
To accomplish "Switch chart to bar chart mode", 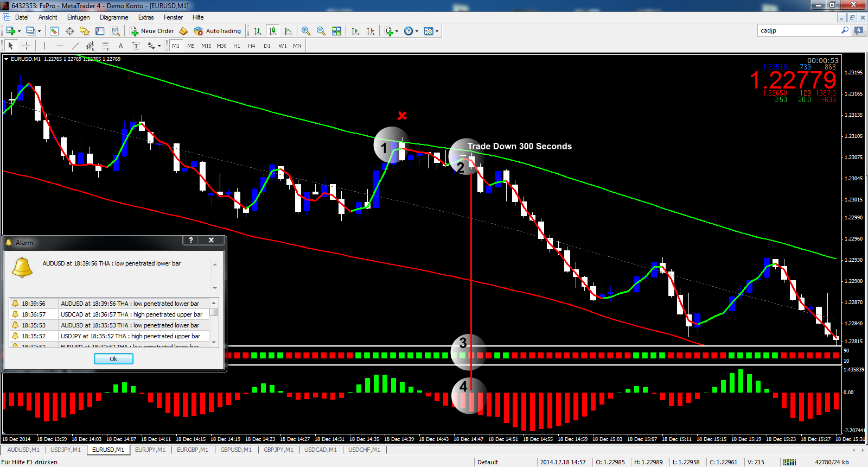I will pyautogui.click(x=258, y=31).
